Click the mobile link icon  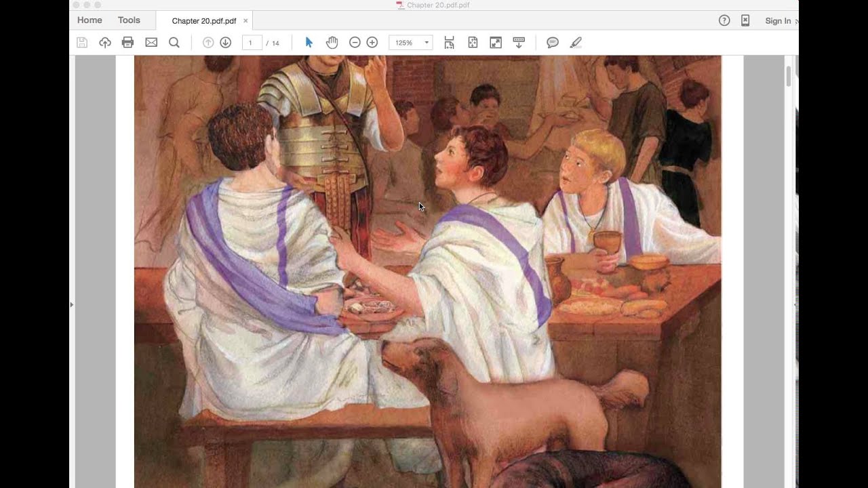click(x=745, y=20)
